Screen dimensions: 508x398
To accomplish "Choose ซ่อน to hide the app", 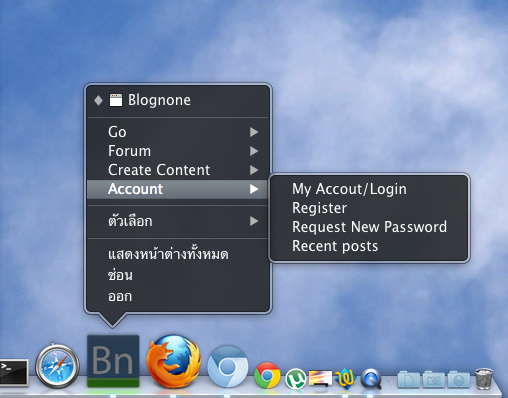I will (x=177, y=275).
